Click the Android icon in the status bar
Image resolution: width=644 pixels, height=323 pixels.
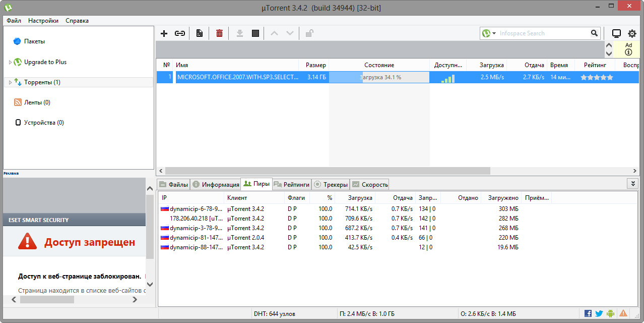coord(610,313)
